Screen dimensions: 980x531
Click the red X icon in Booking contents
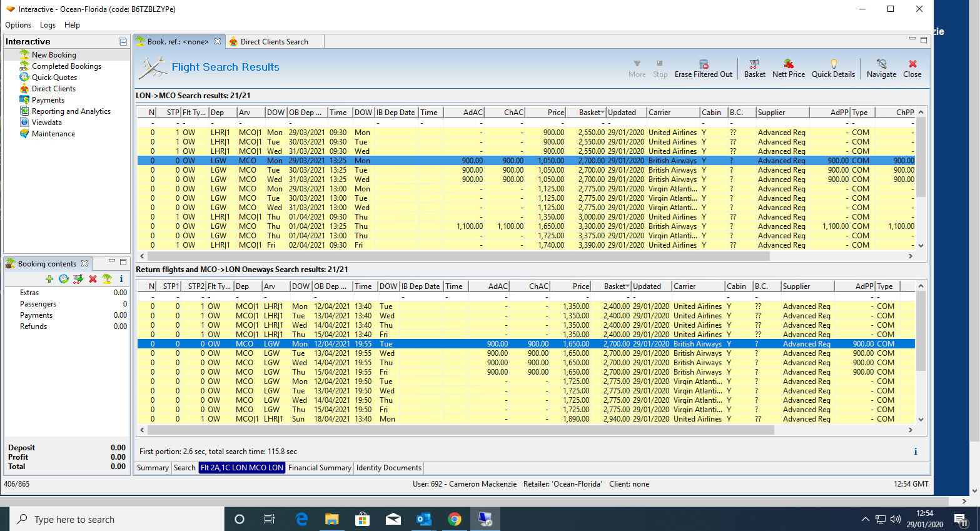pyautogui.click(x=93, y=279)
